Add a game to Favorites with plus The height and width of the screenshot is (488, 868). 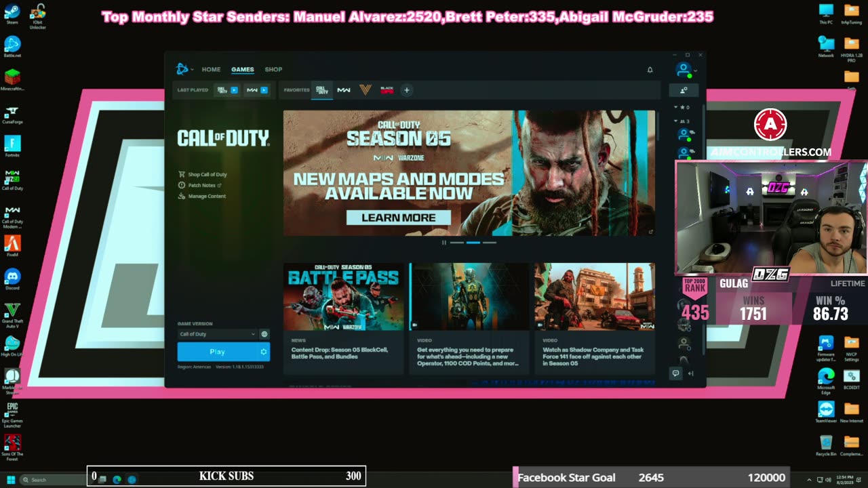pyautogui.click(x=407, y=89)
